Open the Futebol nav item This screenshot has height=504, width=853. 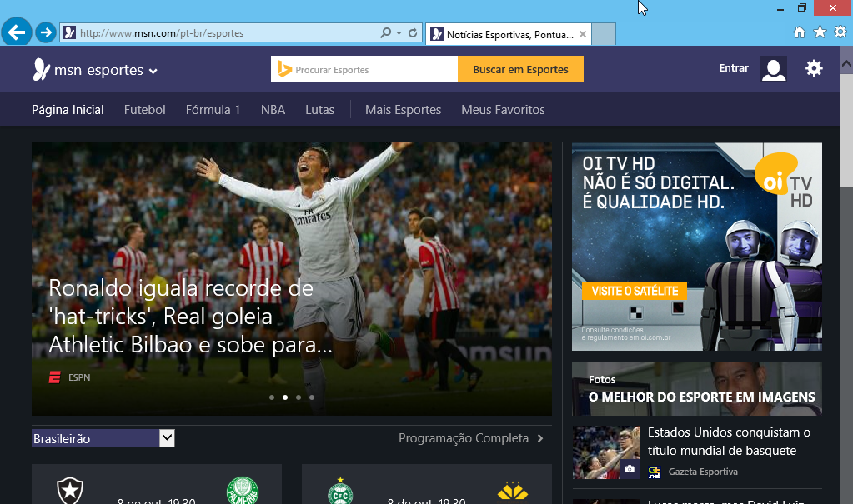(x=145, y=110)
